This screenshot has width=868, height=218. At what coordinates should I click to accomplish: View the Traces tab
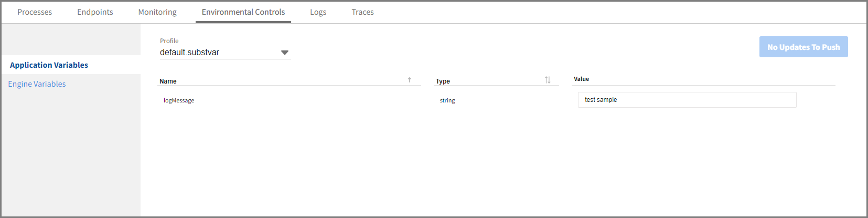point(362,12)
